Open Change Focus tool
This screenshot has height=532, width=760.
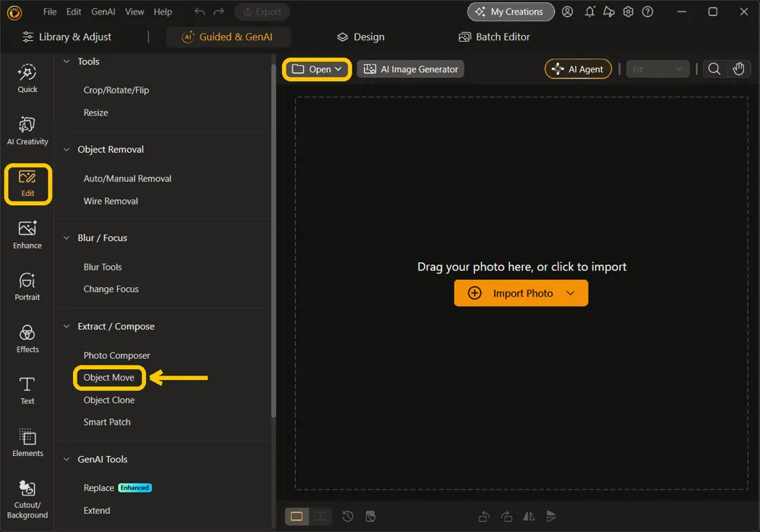pos(111,290)
